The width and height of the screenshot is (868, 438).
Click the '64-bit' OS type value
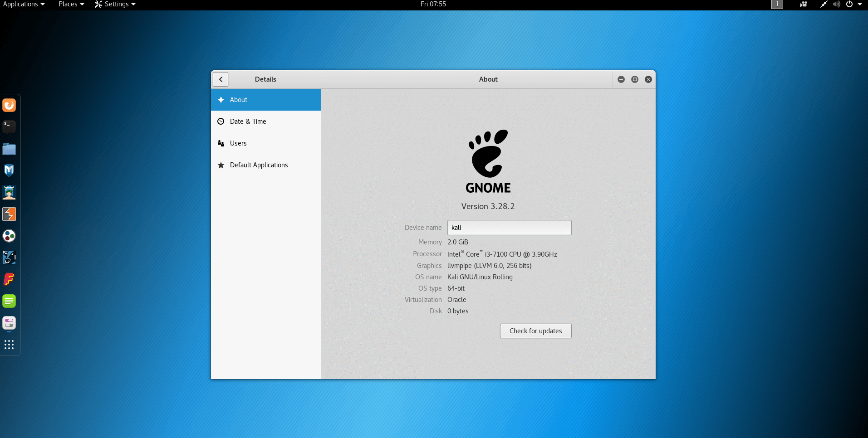tap(456, 288)
